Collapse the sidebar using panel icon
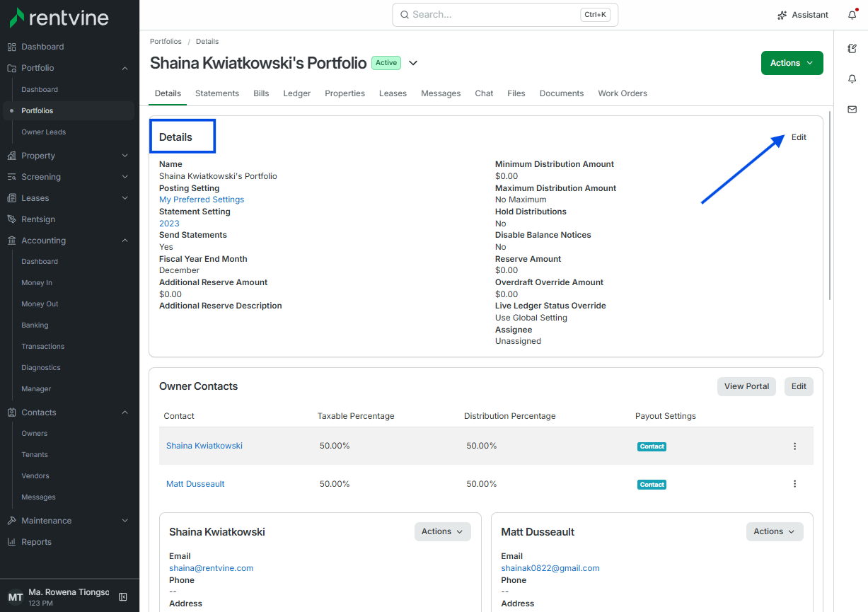 (122, 597)
